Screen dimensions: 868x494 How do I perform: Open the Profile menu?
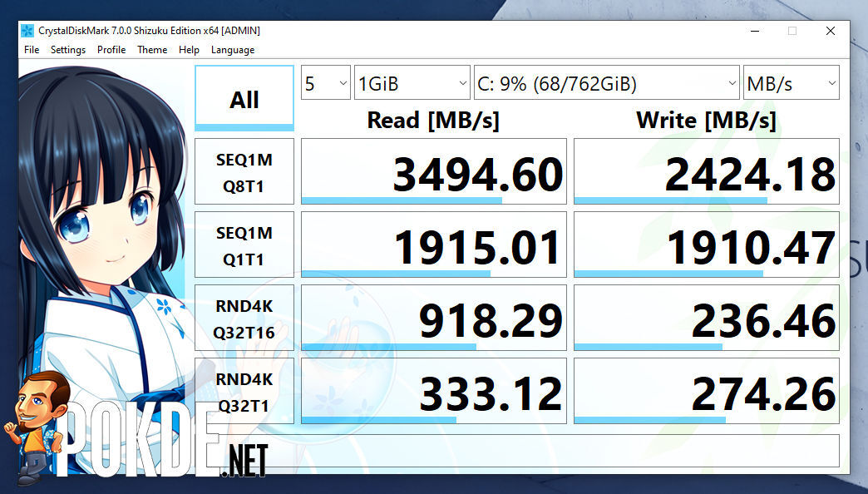tap(111, 49)
